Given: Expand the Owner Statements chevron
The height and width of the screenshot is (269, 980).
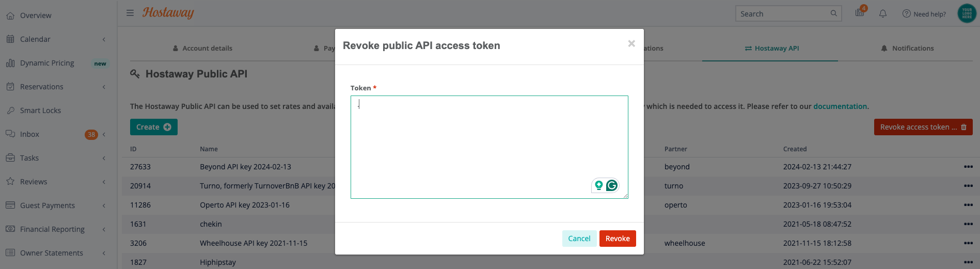Looking at the screenshot, I should 104,253.
